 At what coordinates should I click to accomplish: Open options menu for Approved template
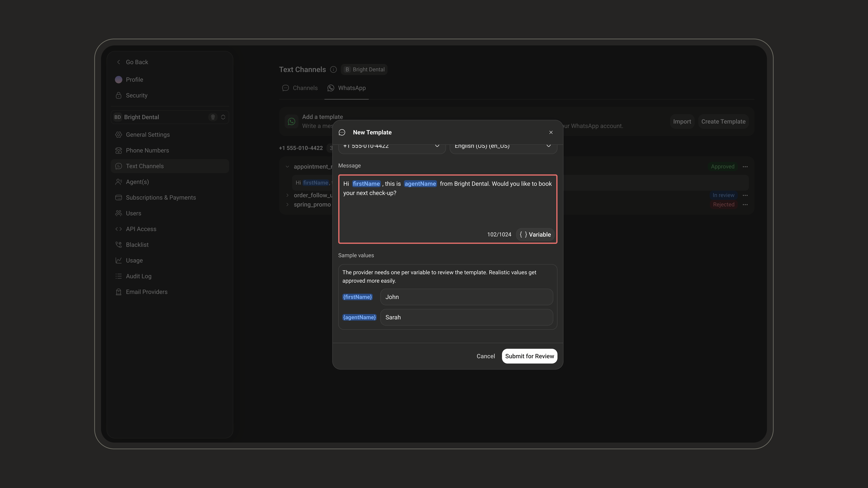tap(745, 167)
